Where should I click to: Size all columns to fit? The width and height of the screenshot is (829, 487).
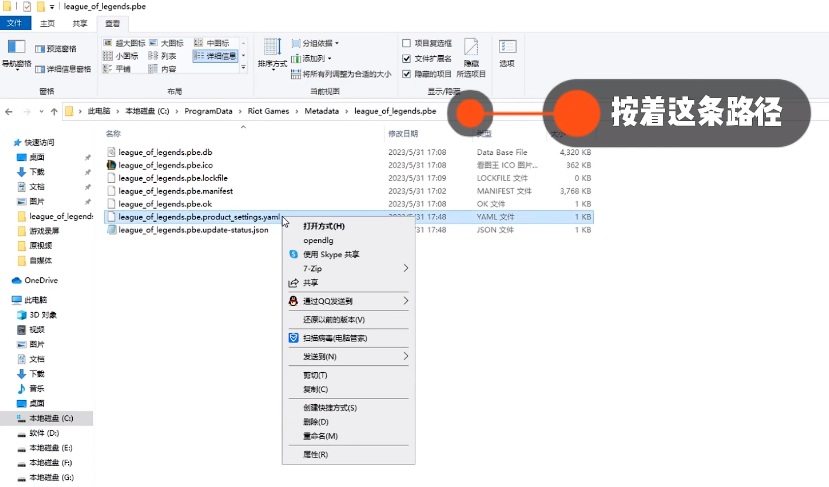tap(341, 74)
